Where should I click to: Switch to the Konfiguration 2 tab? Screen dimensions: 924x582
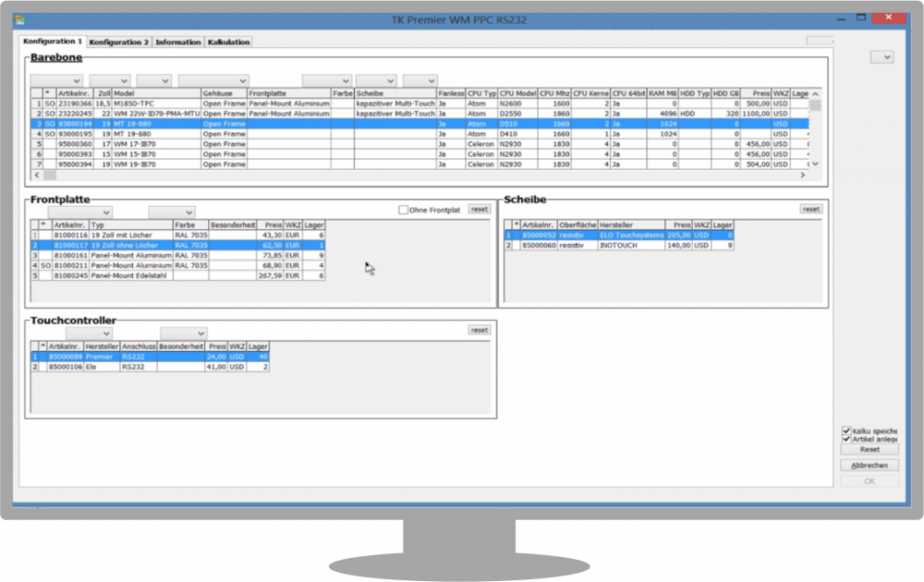tap(119, 42)
